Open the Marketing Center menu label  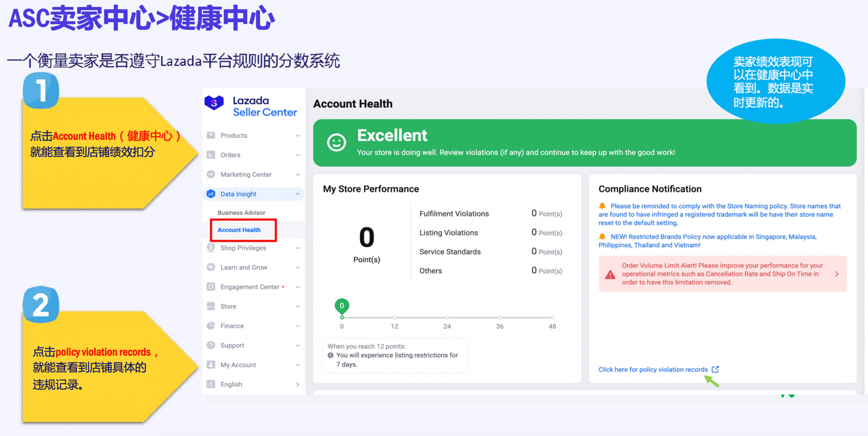point(246,175)
